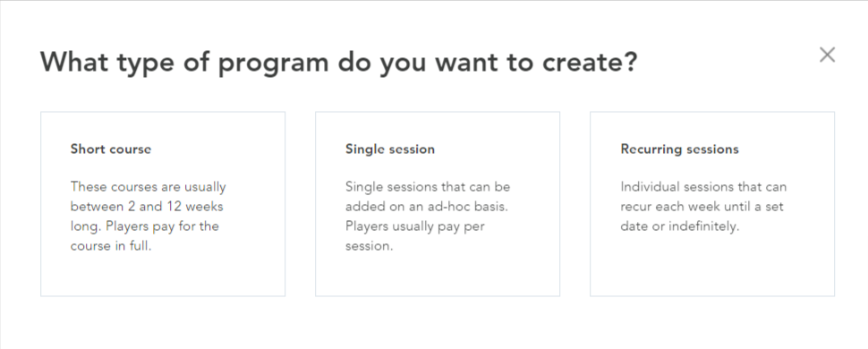Image resolution: width=868 pixels, height=349 pixels.
Task: Select the Short course program card
Action: tap(163, 204)
